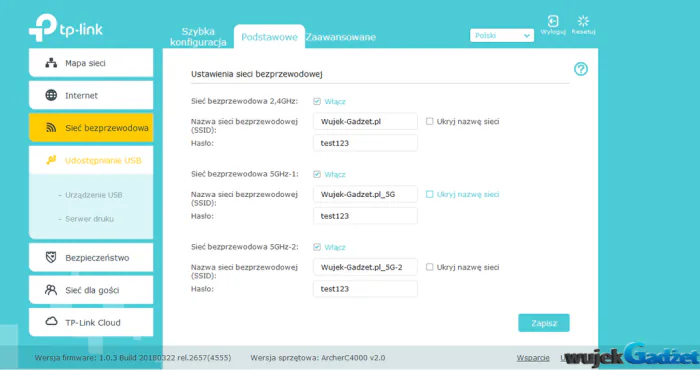This screenshot has width=700, height=370.
Task: Click the Internet globe icon
Action: (x=51, y=95)
